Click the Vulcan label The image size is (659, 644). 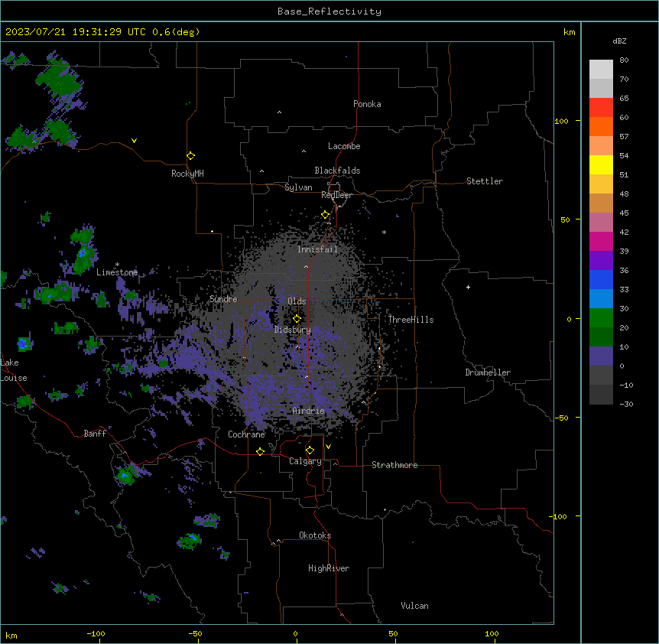[414, 606]
